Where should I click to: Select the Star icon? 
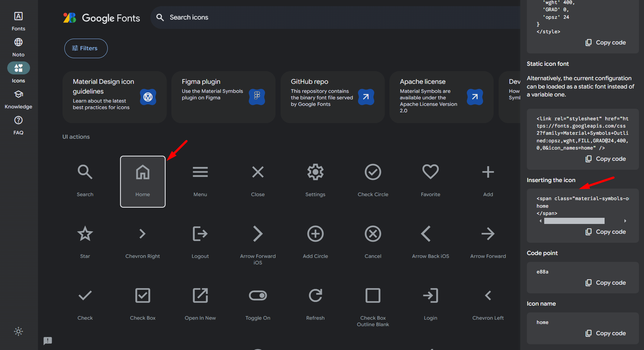(85, 243)
